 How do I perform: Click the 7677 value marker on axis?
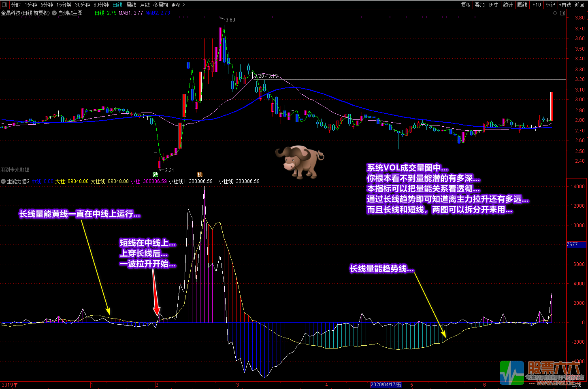575,244
